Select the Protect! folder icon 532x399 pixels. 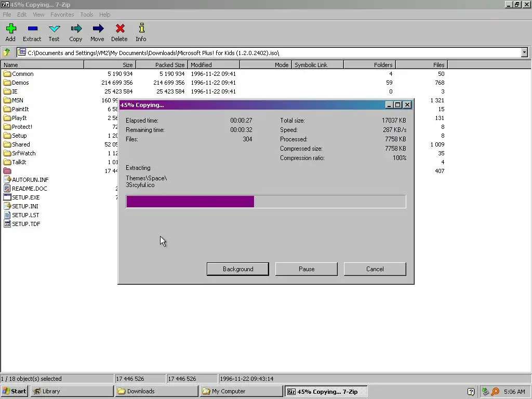coord(7,127)
